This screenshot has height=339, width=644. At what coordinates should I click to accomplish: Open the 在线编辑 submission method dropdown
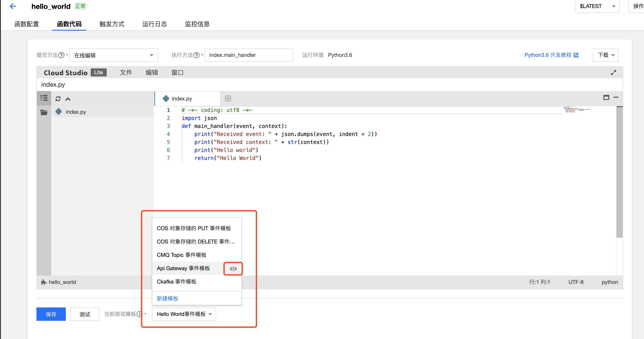(114, 55)
